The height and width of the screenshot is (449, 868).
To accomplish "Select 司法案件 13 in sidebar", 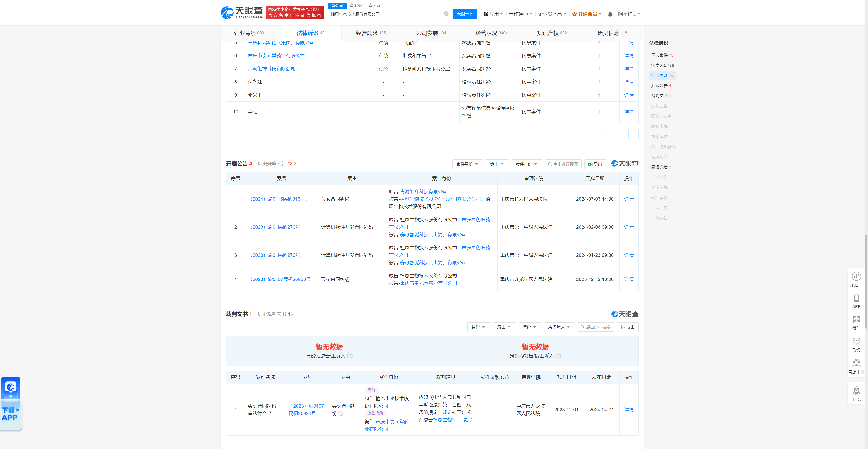I will (662, 55).
